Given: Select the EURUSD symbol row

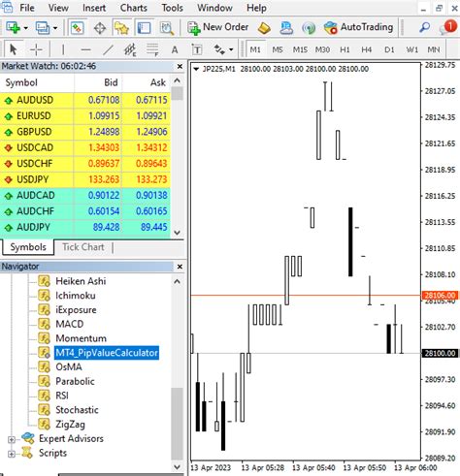Looking at the screenshot, I should [85, 116].
